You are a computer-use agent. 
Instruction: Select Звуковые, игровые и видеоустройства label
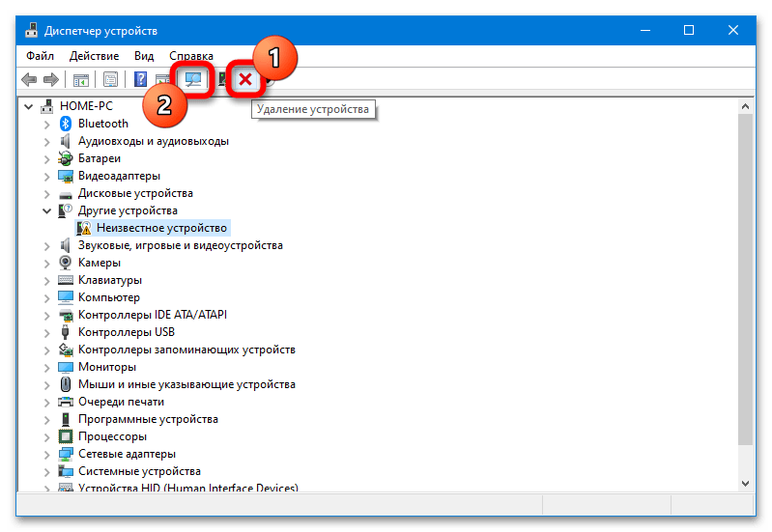pos(181,245)
